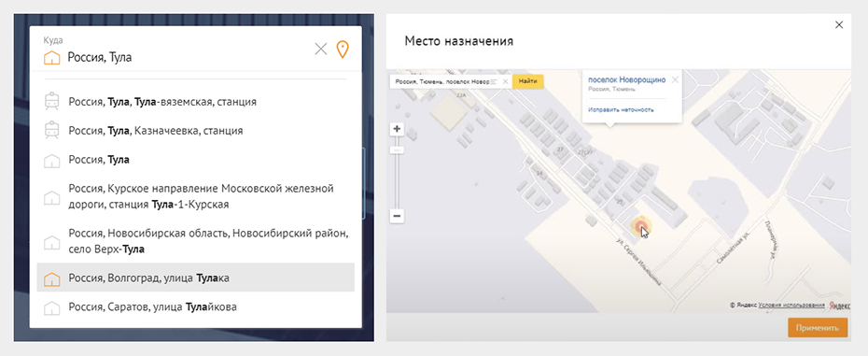Click train icon beside Казначеевка station
The width and height of the screenshot is (868, 356).
pyautogui.click(x=51, y=131)
